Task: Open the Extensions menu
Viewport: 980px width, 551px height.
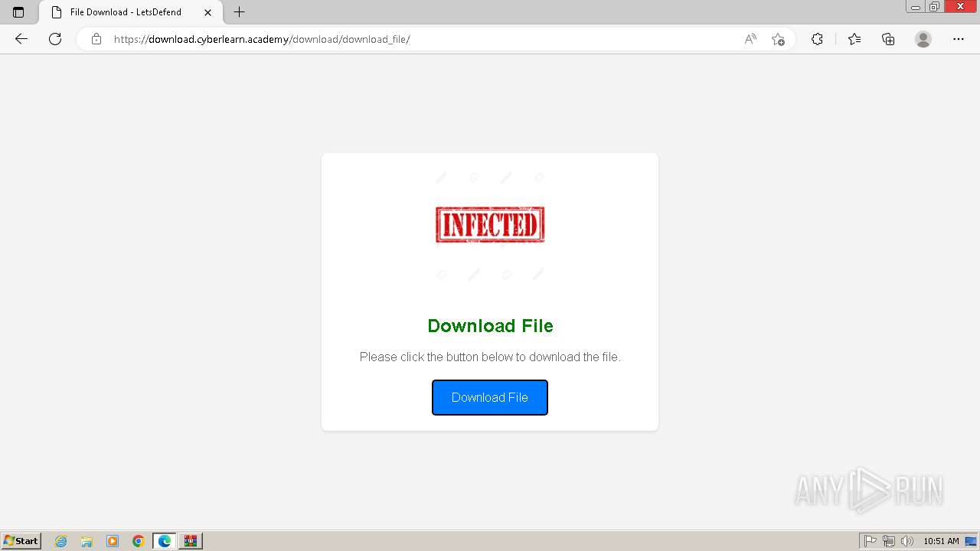Action: pos(817,39)
